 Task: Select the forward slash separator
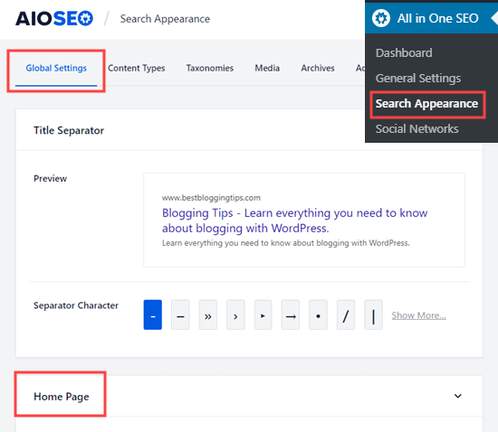tap(346, 315)
